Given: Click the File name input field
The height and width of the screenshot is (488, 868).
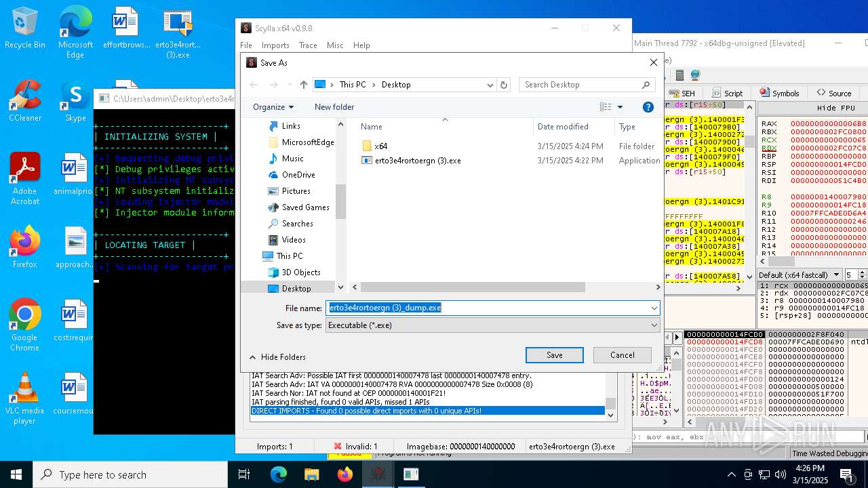Looking at the screenshot, I should click(487, 308).
